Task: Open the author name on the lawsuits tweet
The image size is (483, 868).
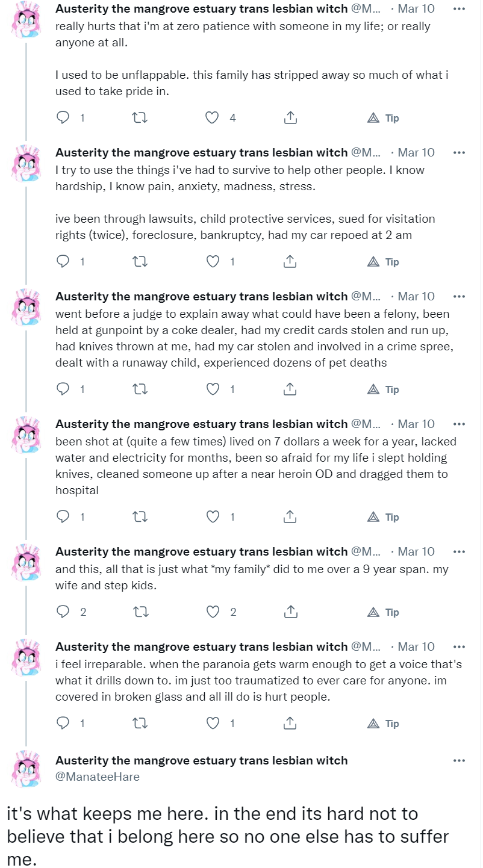Action: point(202,152)
